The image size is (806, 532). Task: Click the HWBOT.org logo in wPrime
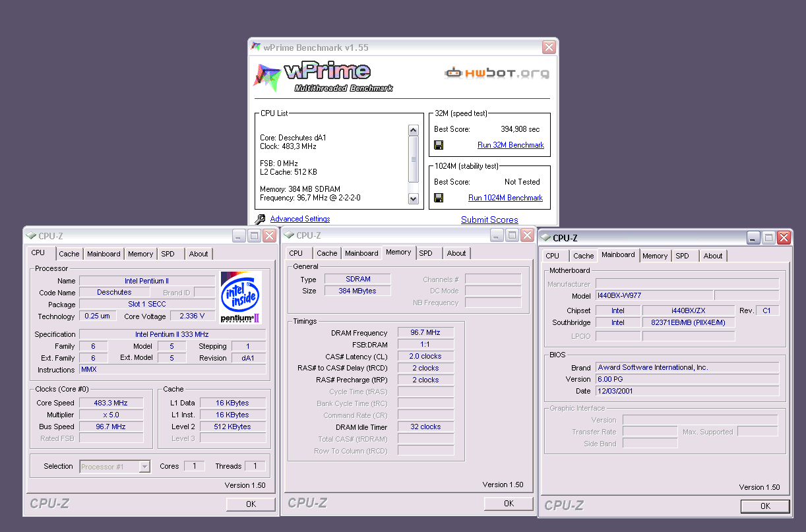click(x=497, y=73)
